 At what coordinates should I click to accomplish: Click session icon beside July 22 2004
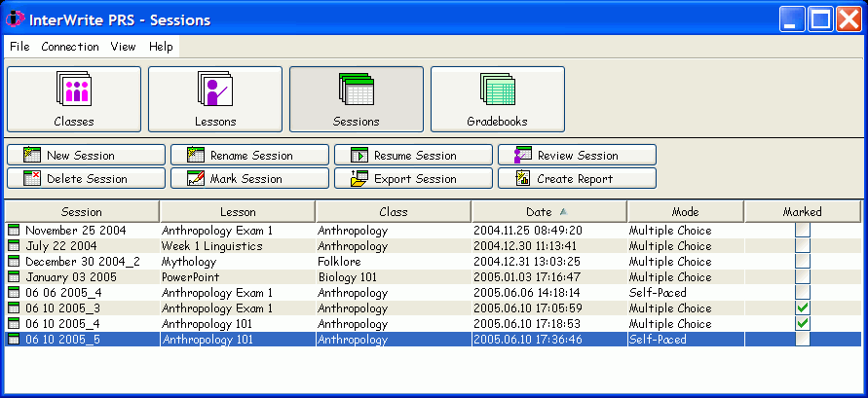pyautogui.click(x=14, y=246)
